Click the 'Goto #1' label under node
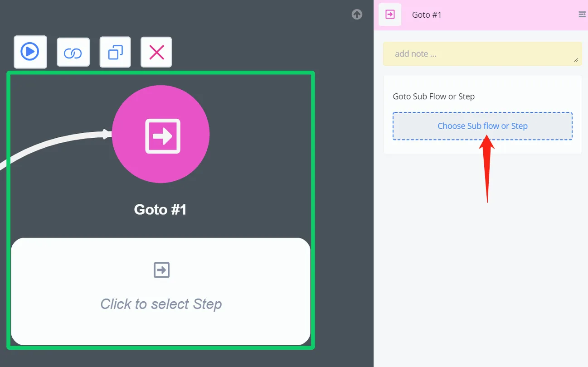 (160, 209)
